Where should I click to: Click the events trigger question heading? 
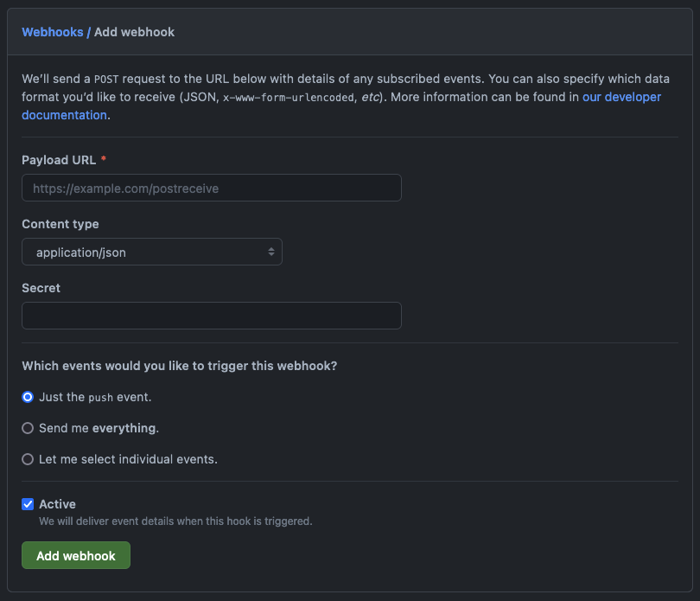pyautogui.click(x=179, y=365)
